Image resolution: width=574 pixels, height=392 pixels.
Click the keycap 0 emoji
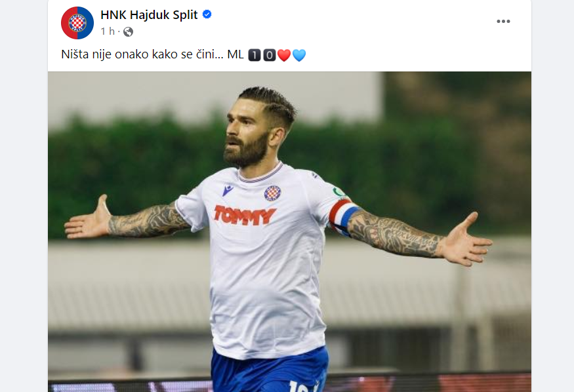click(270, 55)
